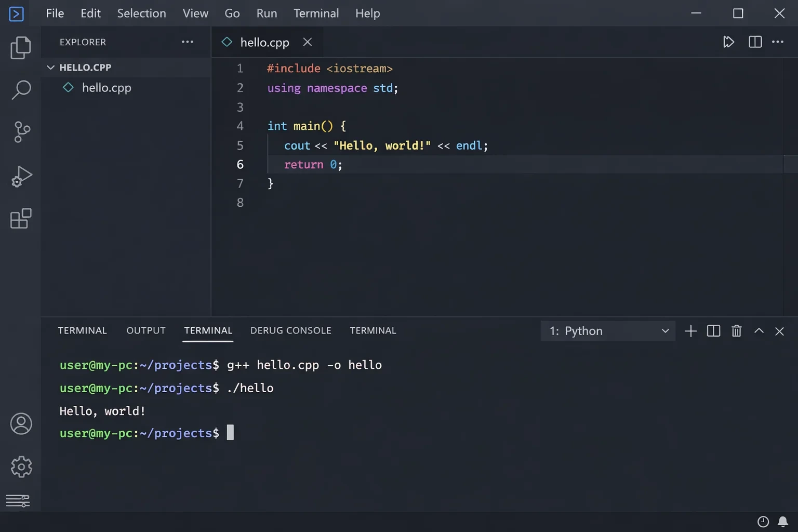Open editor more actions ellipsis
798x532 pixels.
click(x=778, y=42)
